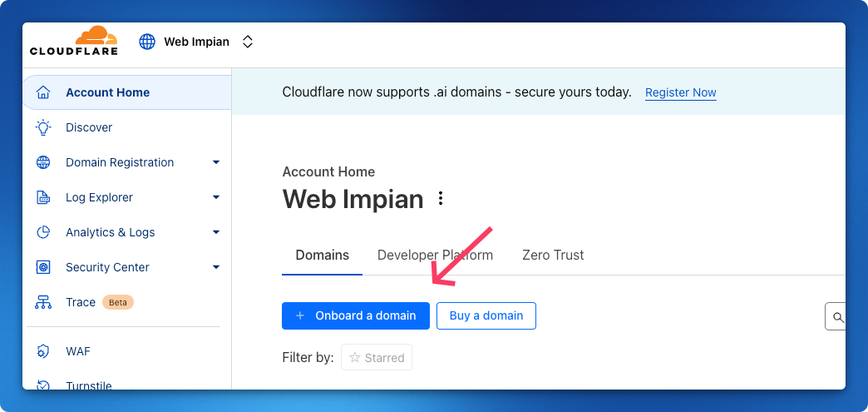Click the Cloudflare logo
Image resolution: width=868 pixels, height=412 pixels.
(74, 41)
